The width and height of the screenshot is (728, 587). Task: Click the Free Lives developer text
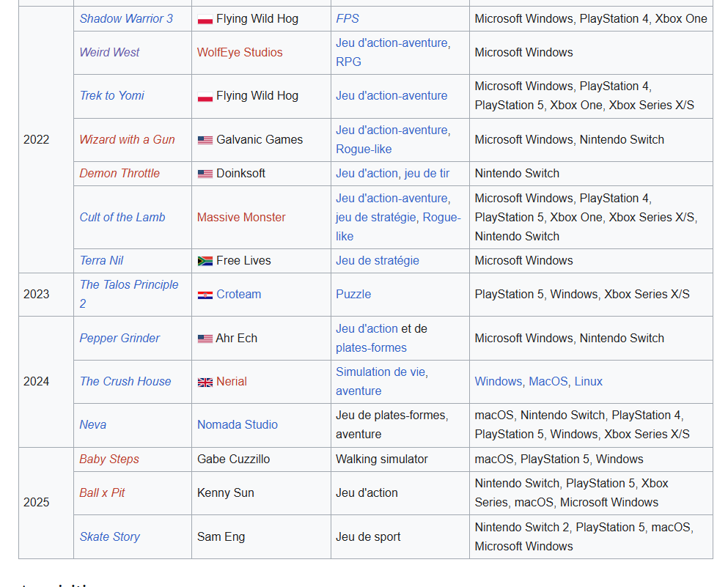coord(243,261)
